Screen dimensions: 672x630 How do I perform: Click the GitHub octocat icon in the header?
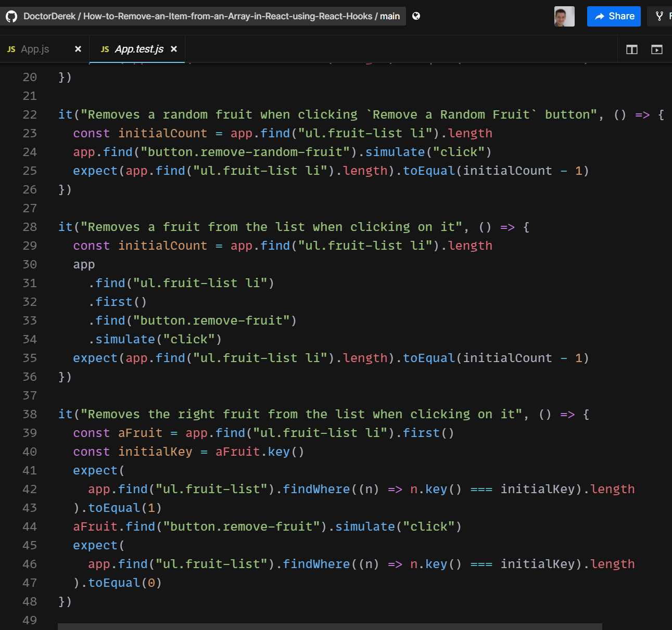point(11,16)
